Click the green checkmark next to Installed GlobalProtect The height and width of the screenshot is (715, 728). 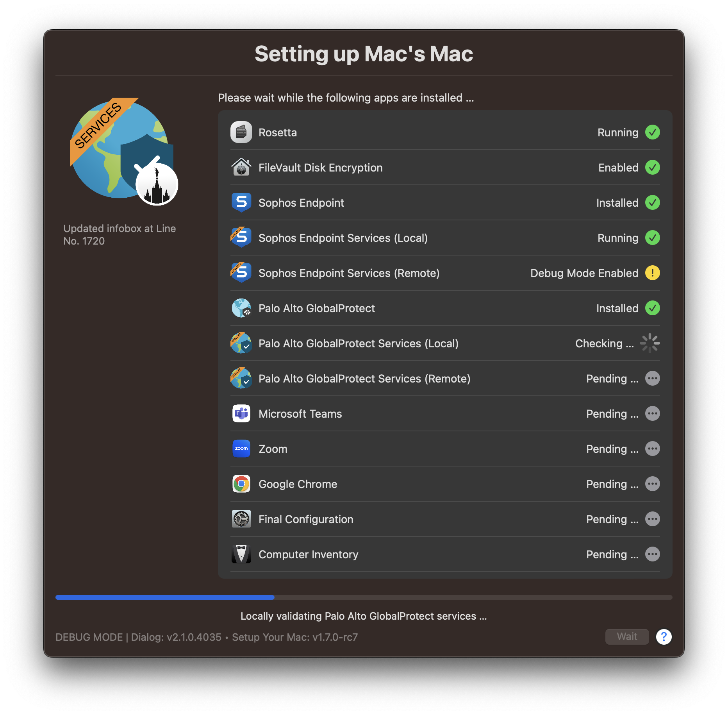pyautogui.click(x=653, y=308)
